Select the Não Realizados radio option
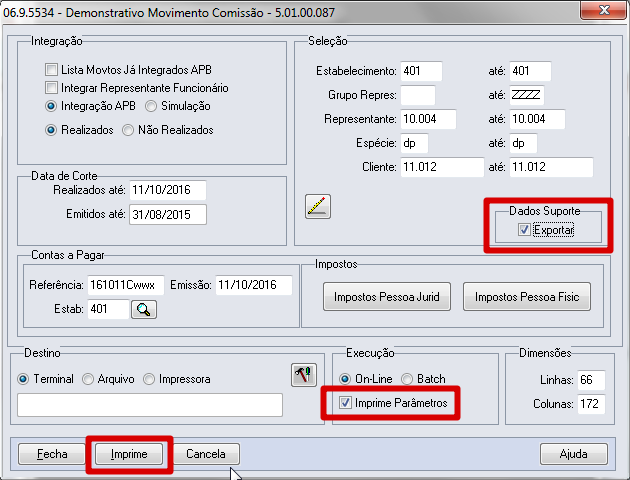The image size is (630, 480). [128, 130]
